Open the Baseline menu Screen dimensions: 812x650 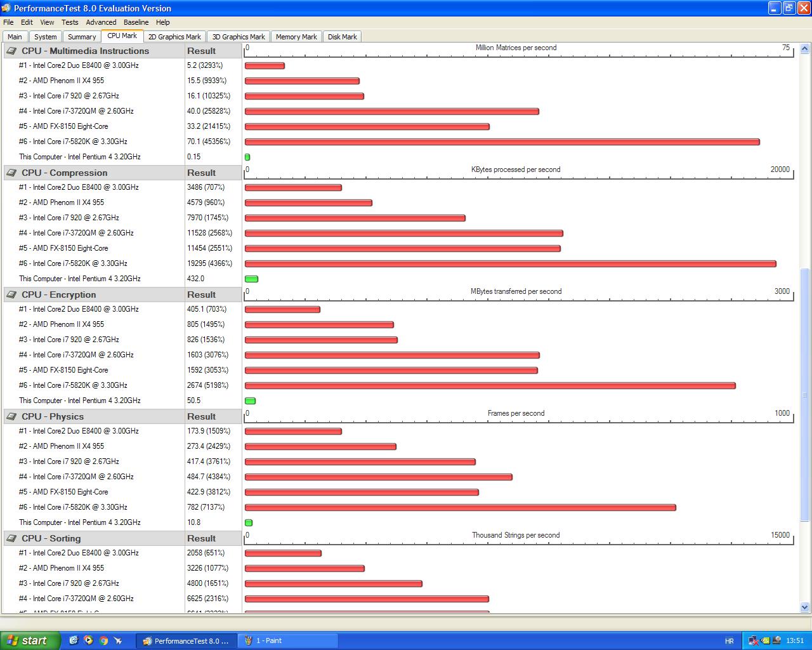pos(136,22)
